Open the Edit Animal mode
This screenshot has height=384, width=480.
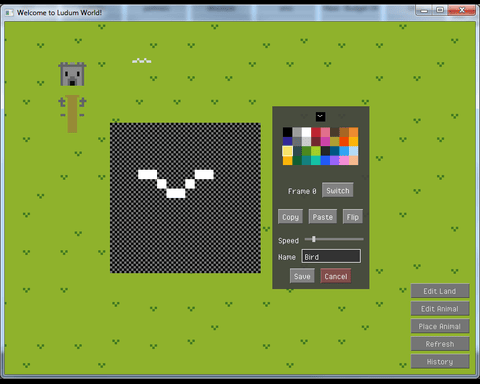pos(440,309)
